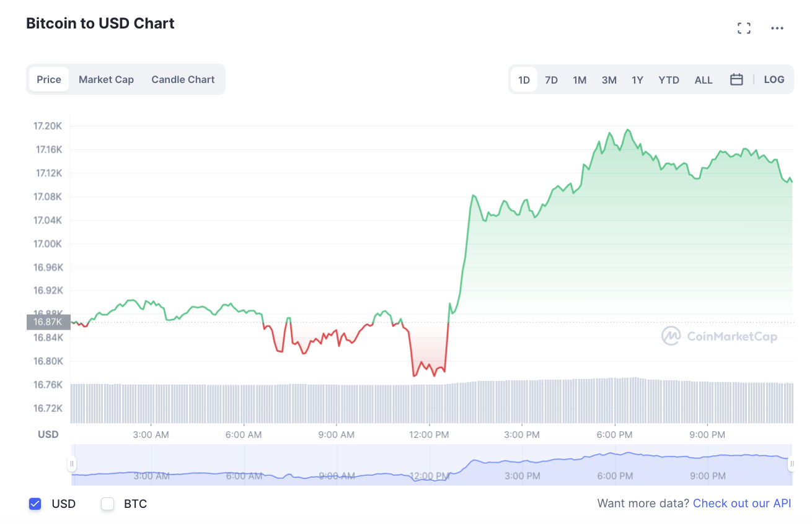Open the calendar date range picker
The width and height of the screenshot is (812, 524).
point(736,79)
